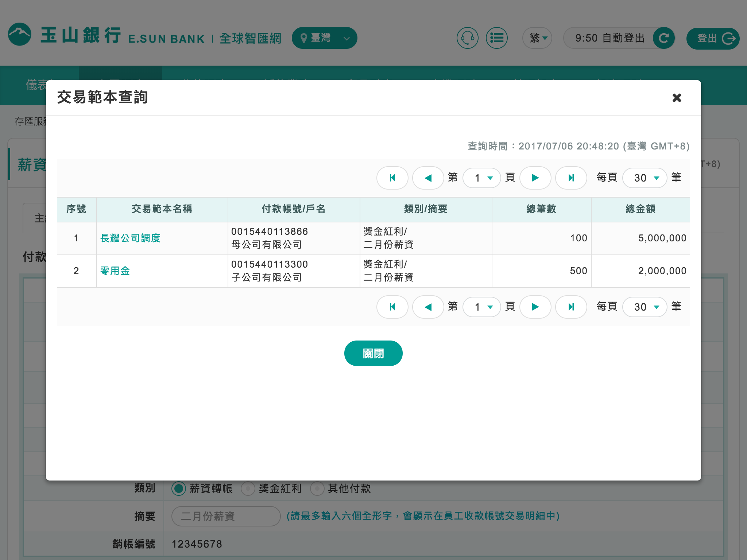Close the 交易範本查詢 dialog with X

[677, 98]
